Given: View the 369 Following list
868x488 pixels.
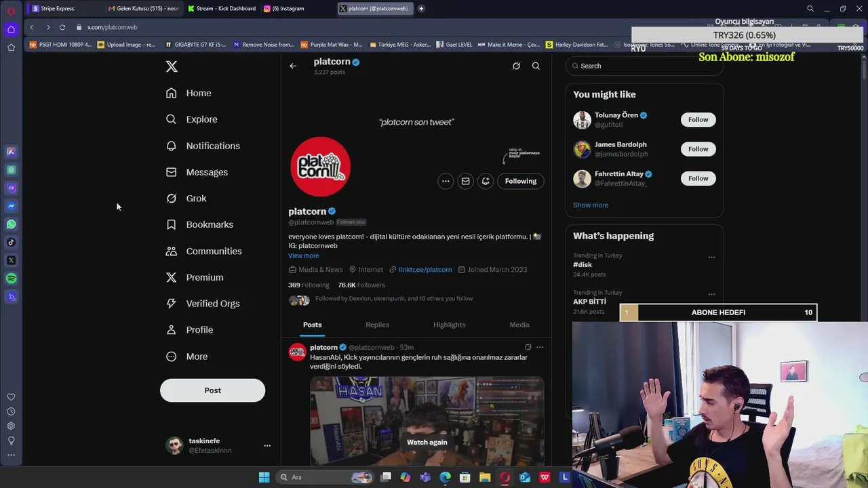Looking at the screenshot, I should click(309, 285).
